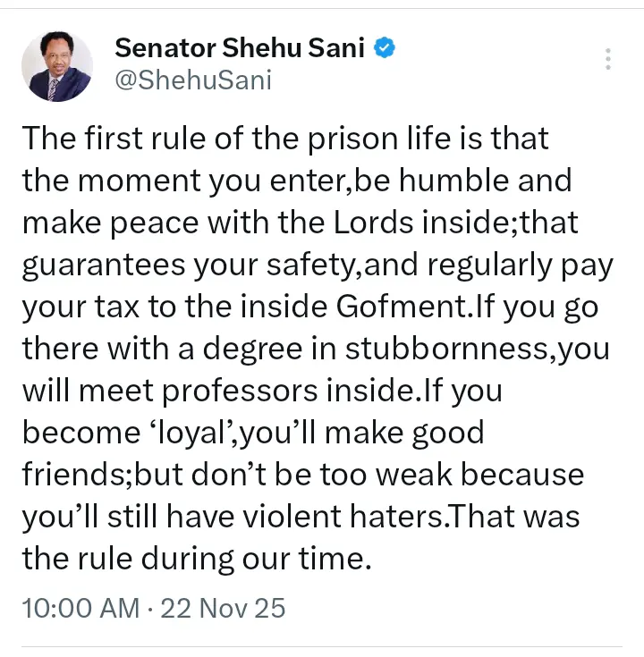
Task: Open the @ShehuSani handle link
Action: [x=193, y=81]
